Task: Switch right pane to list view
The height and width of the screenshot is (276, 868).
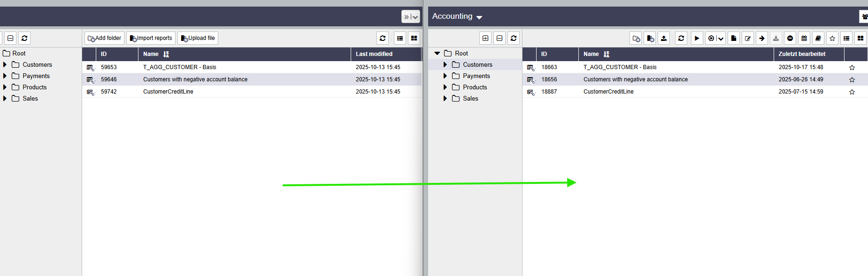Action: click(846, 39)
